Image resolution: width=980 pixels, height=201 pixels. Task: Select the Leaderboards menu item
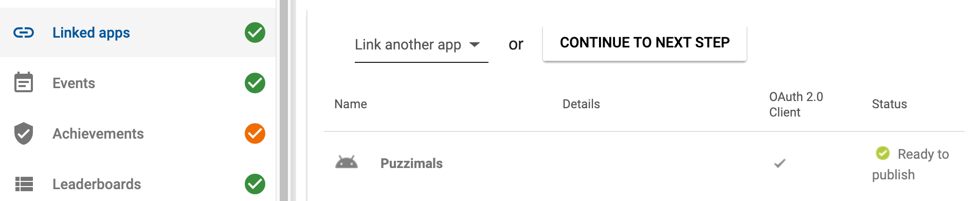(x=138, y=184)
